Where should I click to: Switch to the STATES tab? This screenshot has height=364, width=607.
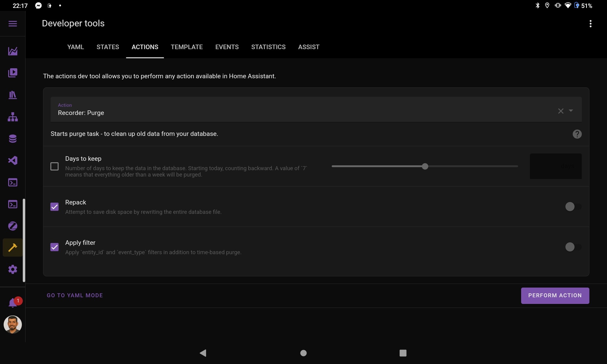coord(108,47)
